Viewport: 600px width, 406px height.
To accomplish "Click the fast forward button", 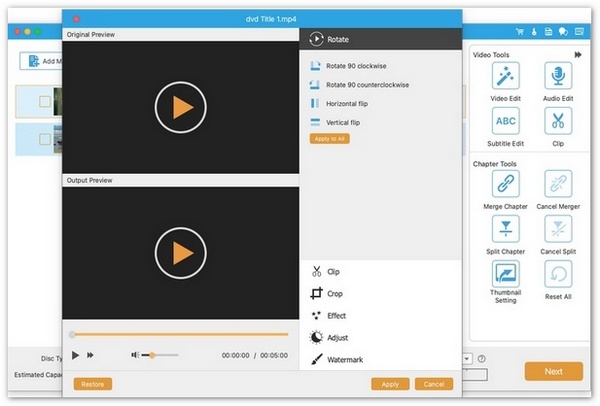I will [x=90, y=355].
